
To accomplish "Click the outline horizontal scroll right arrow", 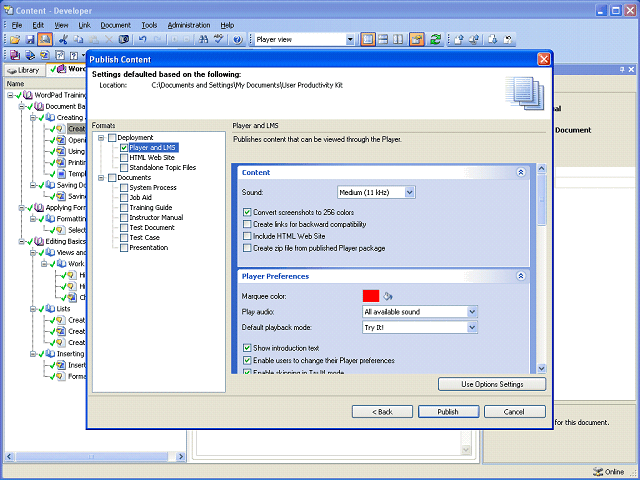I will coord(180,456).
